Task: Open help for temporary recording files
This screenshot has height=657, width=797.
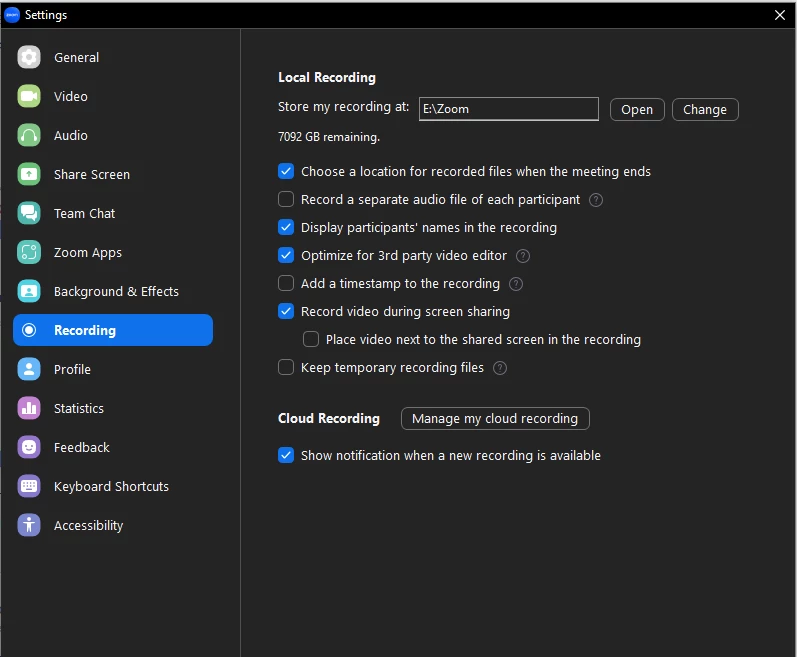Action: pyautogui.click(x=500, y=368)
